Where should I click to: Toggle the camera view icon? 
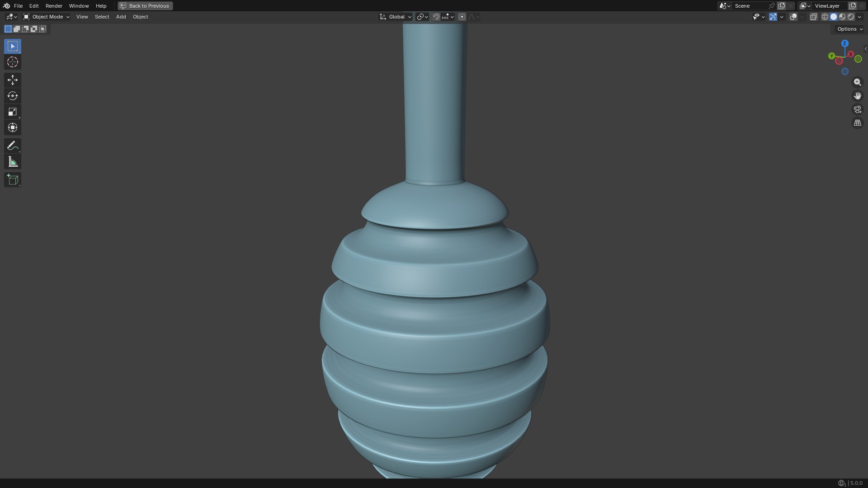tap(857, 109)
